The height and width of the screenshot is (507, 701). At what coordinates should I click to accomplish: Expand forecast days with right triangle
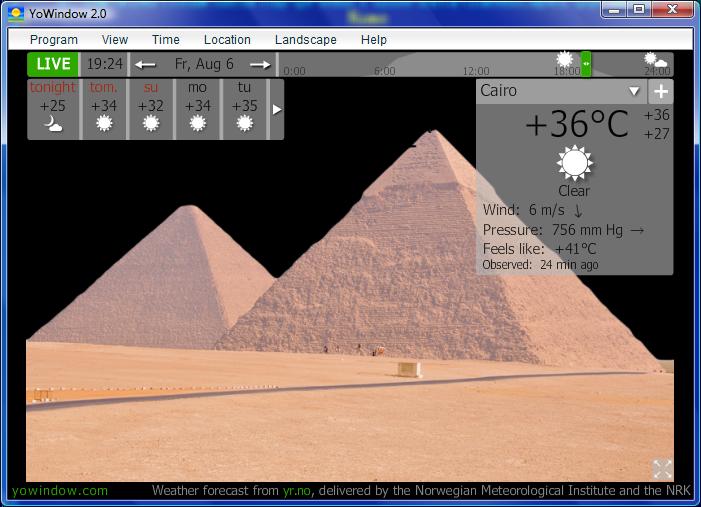coord(277,109)
